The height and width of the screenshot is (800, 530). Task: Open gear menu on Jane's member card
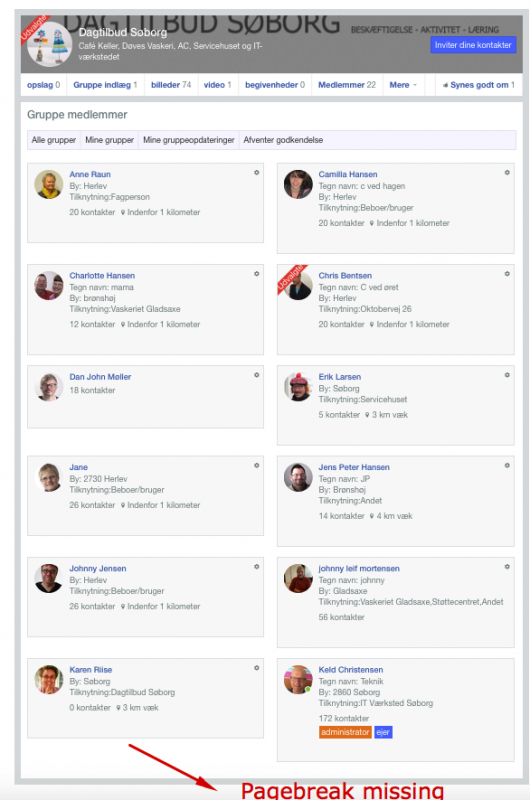pos(257,465)
